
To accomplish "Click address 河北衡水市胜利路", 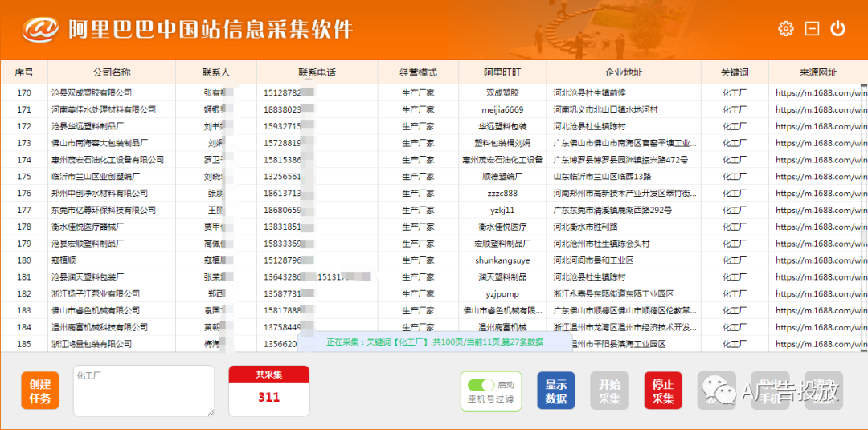I will coord(586,227).
